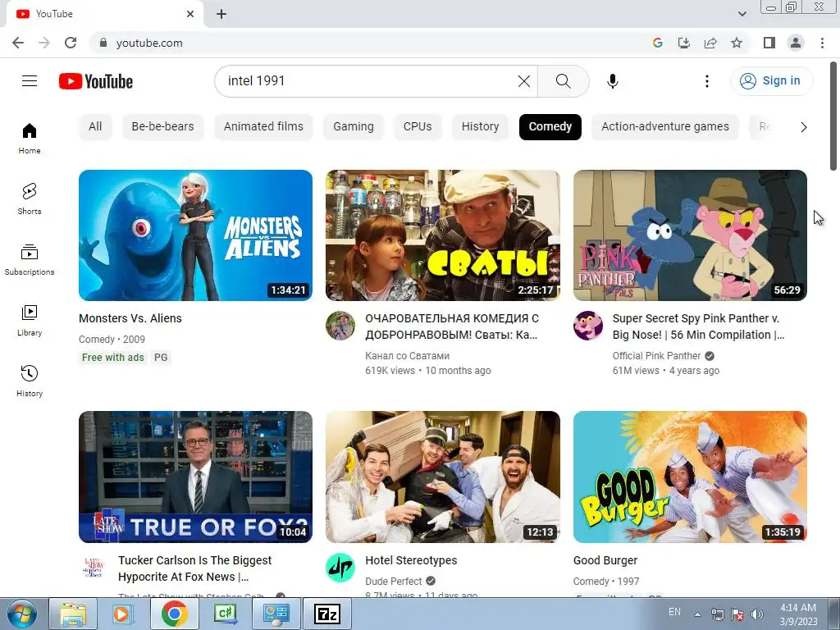Open History in the sidebar

(x=30, y=381)
